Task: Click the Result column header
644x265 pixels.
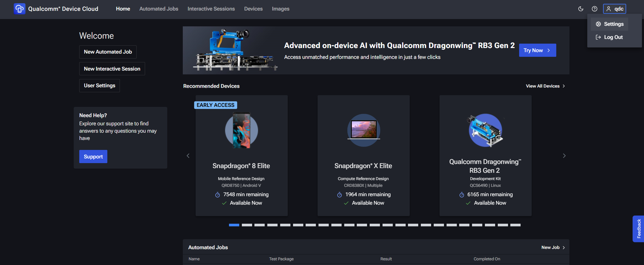Action: tap(386, 259)
